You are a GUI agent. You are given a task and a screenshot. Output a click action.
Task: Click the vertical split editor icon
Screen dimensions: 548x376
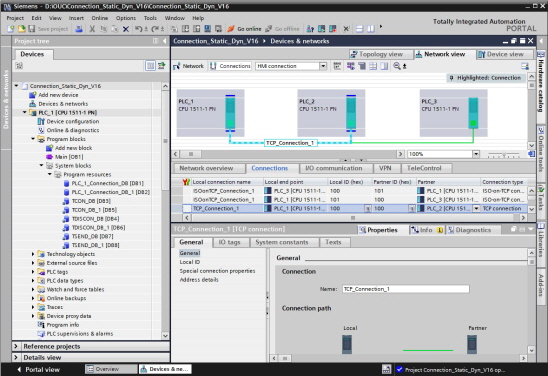click(371, 29)
